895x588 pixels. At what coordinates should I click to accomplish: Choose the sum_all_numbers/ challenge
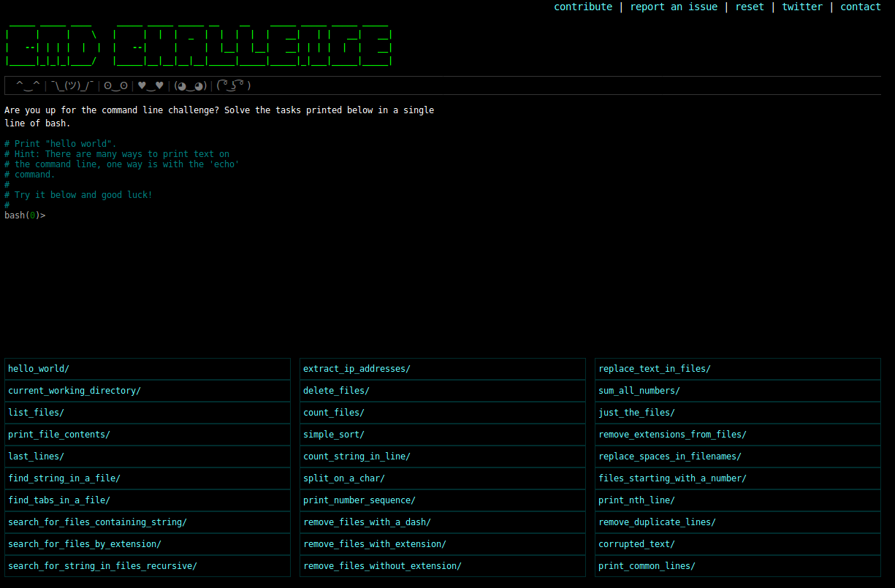[639, 391]
